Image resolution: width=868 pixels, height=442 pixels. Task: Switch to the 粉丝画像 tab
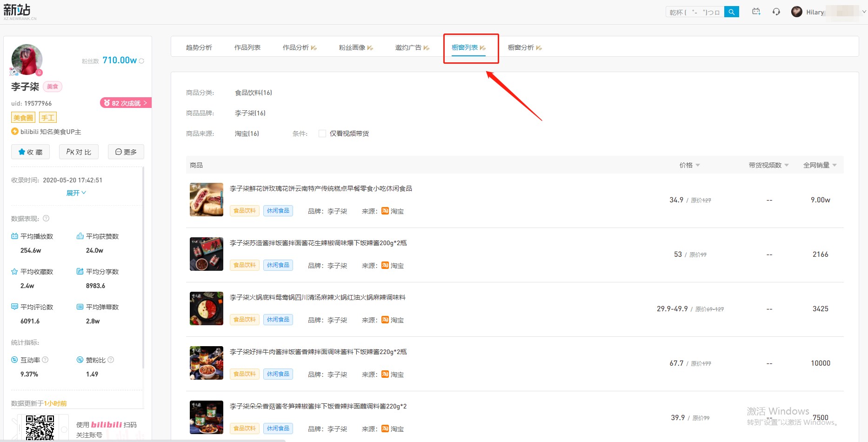pyautogui.click(x=356, y=47)
